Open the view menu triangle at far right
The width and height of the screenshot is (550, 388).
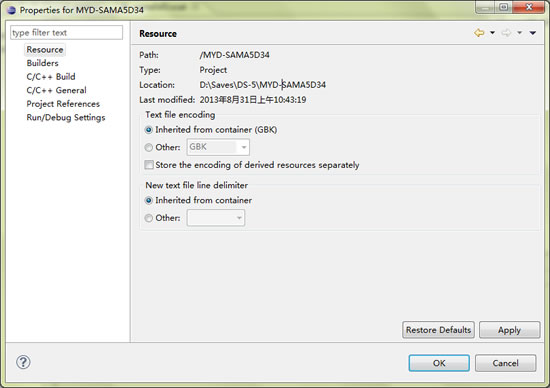(x=533, y=33)
